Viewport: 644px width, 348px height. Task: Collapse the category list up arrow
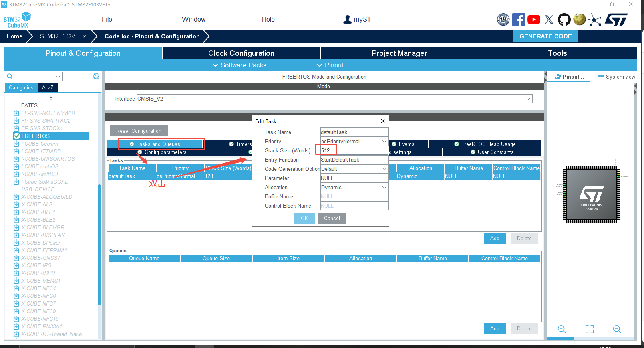click(51, 97)
